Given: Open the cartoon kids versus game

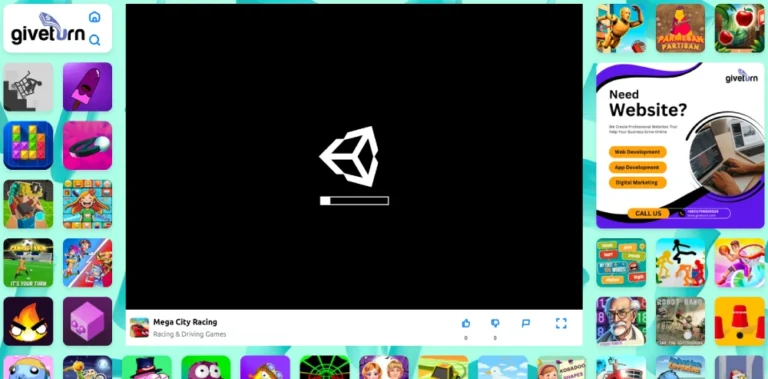Looking at the screenshot, I should 87,263.
